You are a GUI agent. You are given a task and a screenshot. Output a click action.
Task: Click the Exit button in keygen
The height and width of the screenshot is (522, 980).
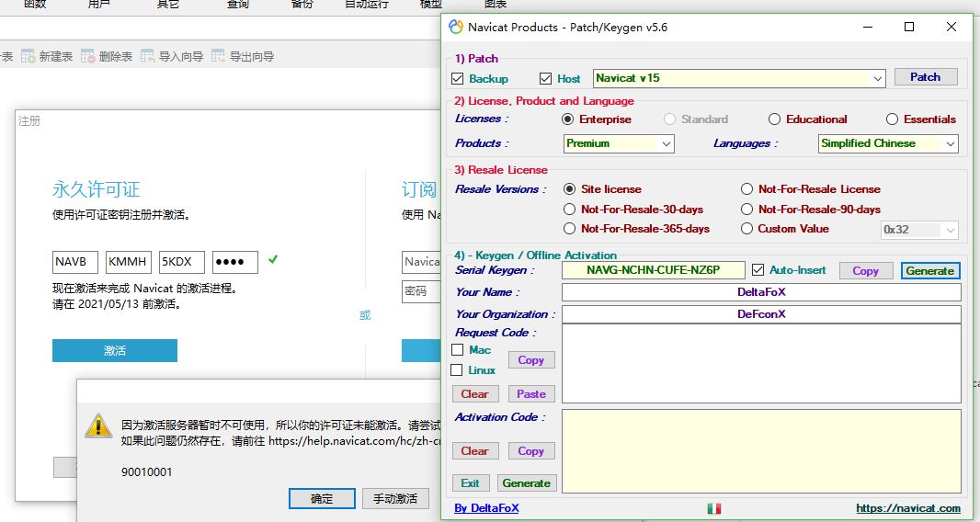tap(471, 483)
